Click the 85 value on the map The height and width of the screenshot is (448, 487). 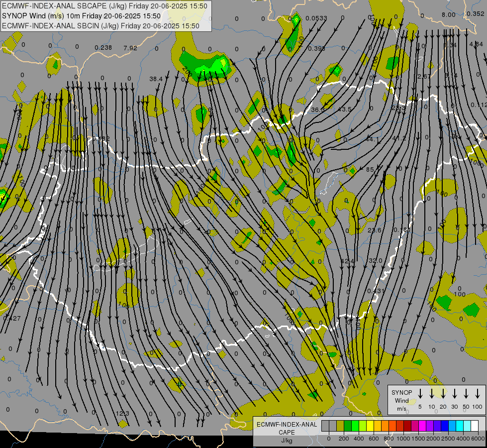point(370,169)
